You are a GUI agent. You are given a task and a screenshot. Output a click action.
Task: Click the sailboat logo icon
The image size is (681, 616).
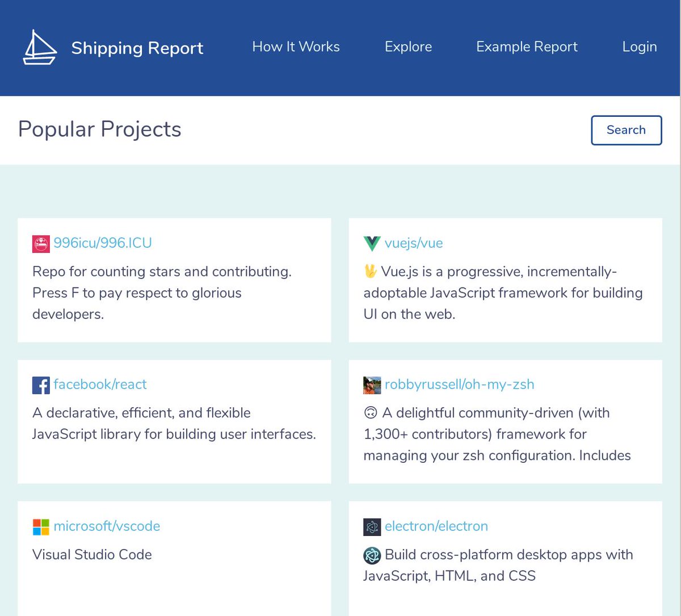point(40,47)
